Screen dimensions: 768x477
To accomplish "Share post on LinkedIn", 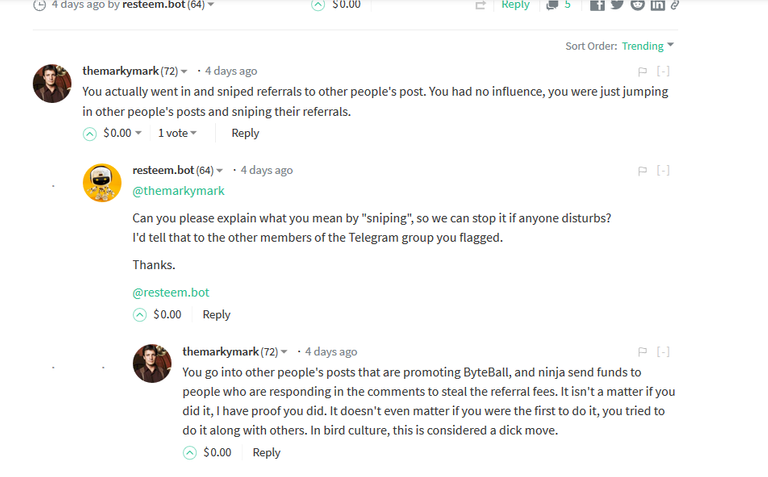I will (x=657, y=5).
